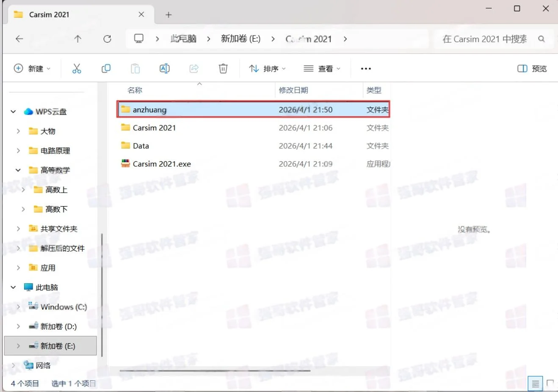558x392 pixels.
Task: Select the Carsim 2021 folder row
Action: click(253, 128)
